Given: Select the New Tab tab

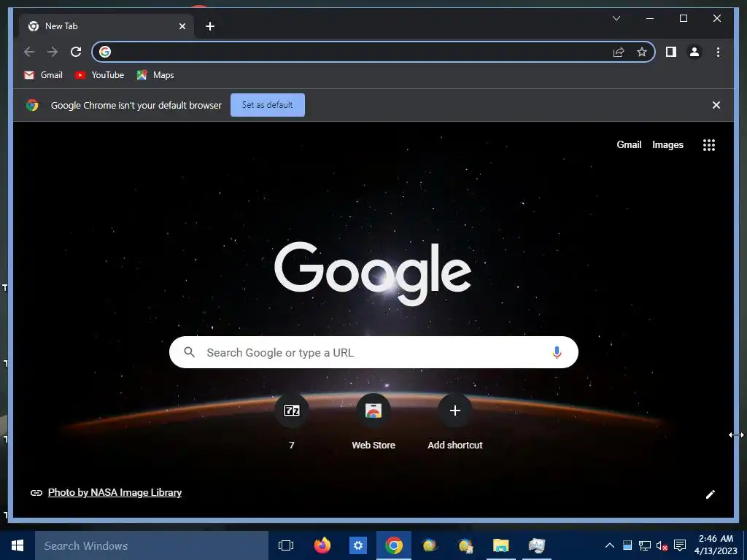Looking at the screenshot, I should tap(107, 26).
